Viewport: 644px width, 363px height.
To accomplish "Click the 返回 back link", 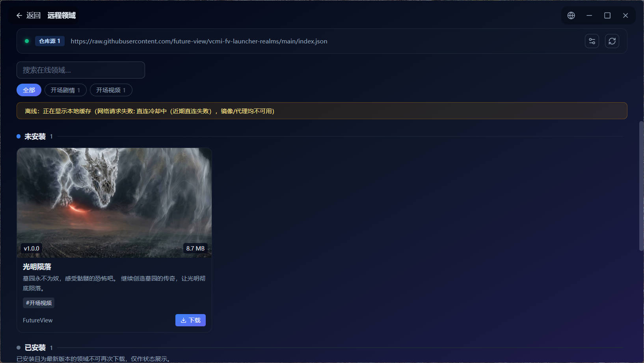I will (34, 15).
